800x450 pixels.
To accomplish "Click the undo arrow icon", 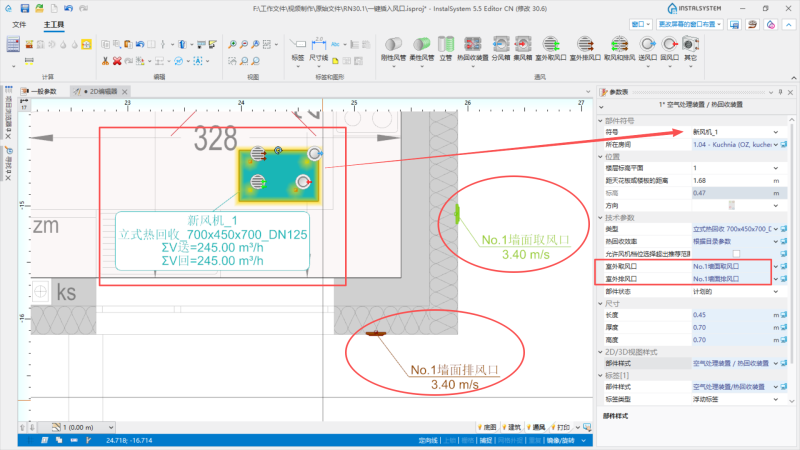I will (140, 44).
